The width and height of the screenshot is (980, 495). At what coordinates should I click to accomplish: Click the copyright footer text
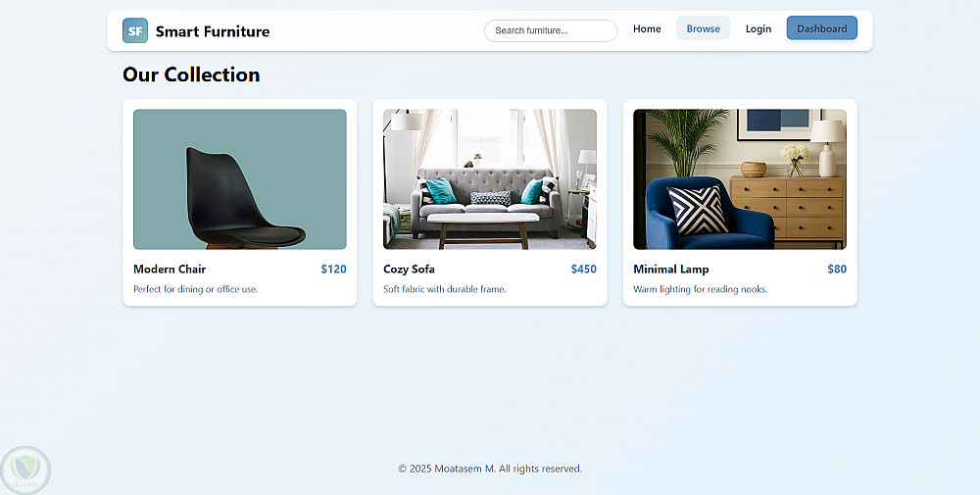coord(490,469)
